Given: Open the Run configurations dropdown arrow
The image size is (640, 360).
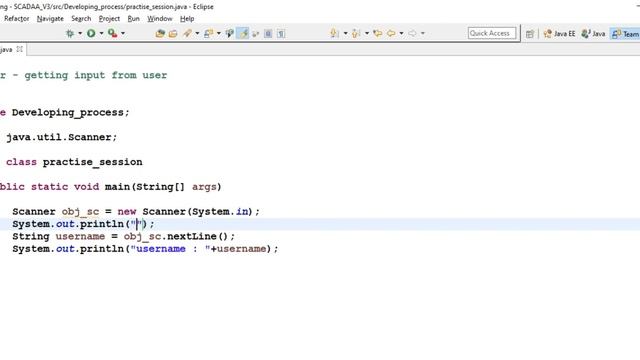Looking at the screenshot, I should tap(101, 33).
